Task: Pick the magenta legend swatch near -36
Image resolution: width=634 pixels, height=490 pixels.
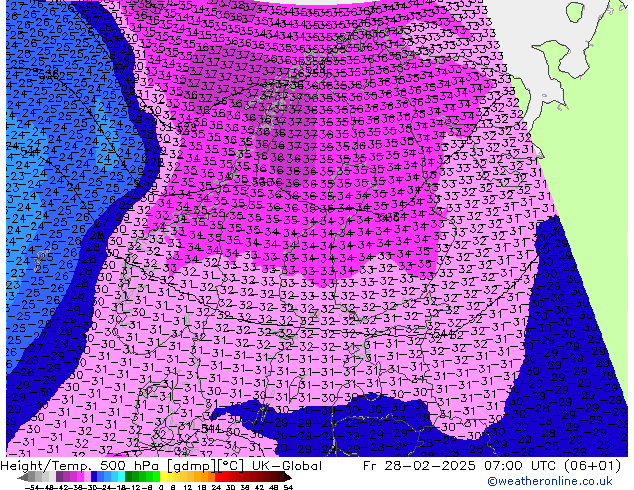Action: point(80,476)
